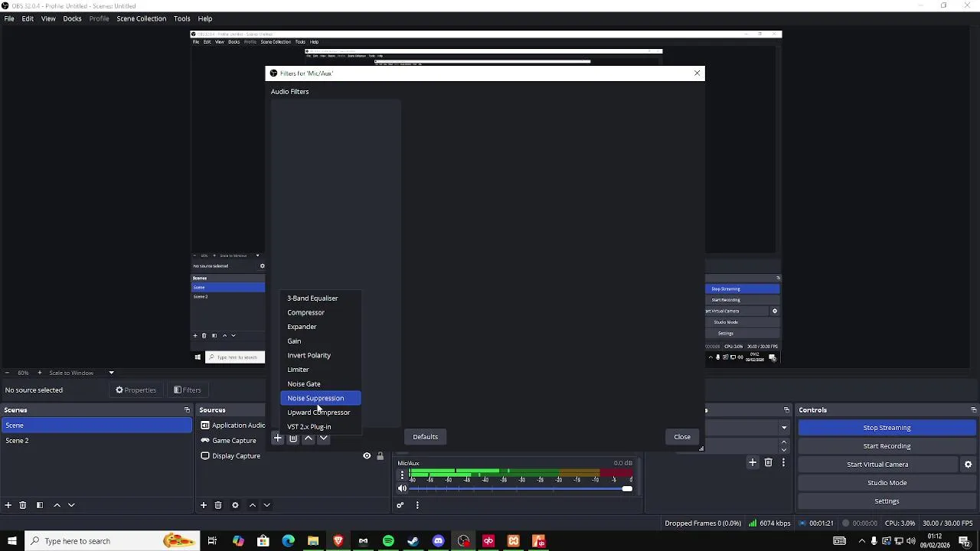Open Scene Collection menu

[141, 18]
